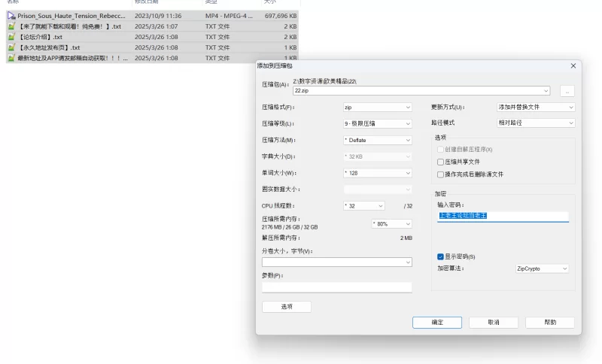Click the icon of 【来了就能下载和观看！纯免费！】.txt
This screenshot has width=602, height=364.
11,26
